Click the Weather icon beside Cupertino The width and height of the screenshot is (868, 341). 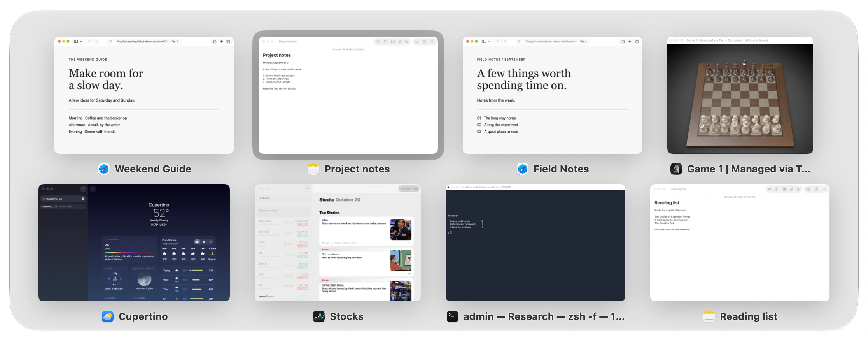click(x=108, y=316)
